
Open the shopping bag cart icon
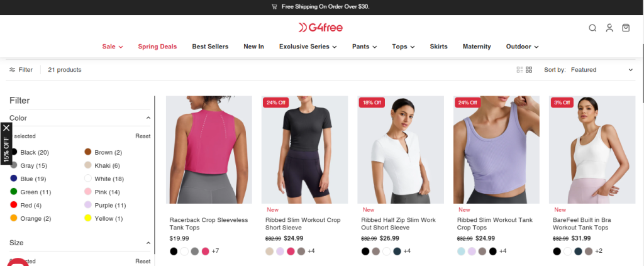tap(626, 28)
